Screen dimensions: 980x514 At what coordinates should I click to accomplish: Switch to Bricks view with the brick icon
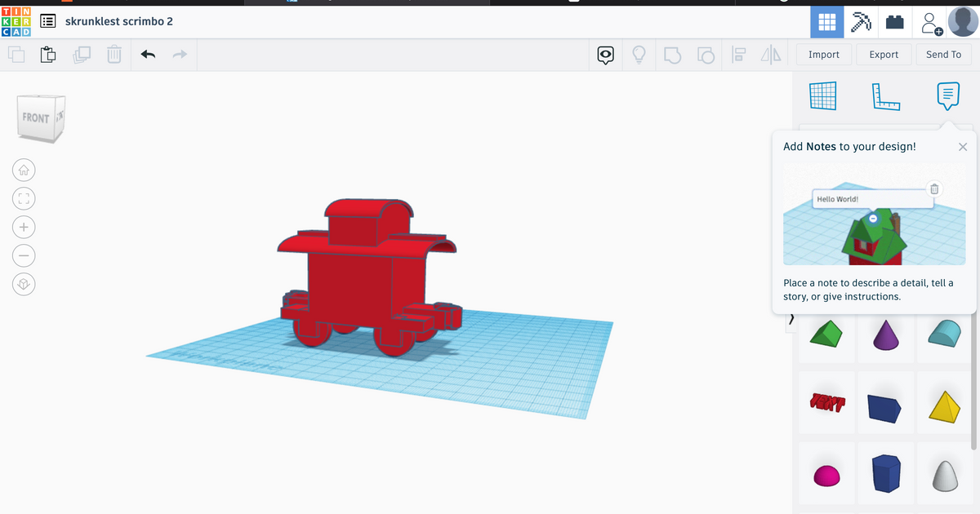[893, 22]
